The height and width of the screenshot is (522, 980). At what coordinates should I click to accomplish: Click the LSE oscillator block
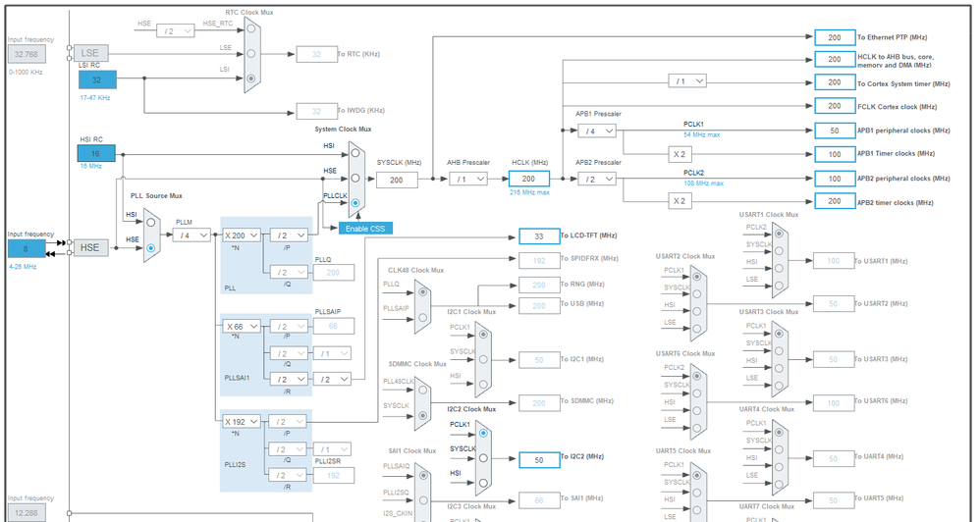90,53
